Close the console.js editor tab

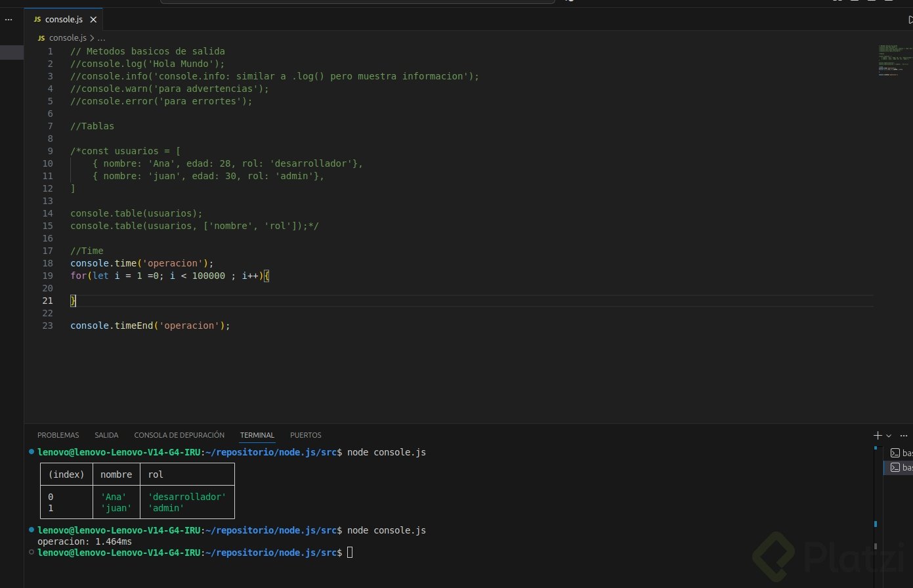(92, 20)
